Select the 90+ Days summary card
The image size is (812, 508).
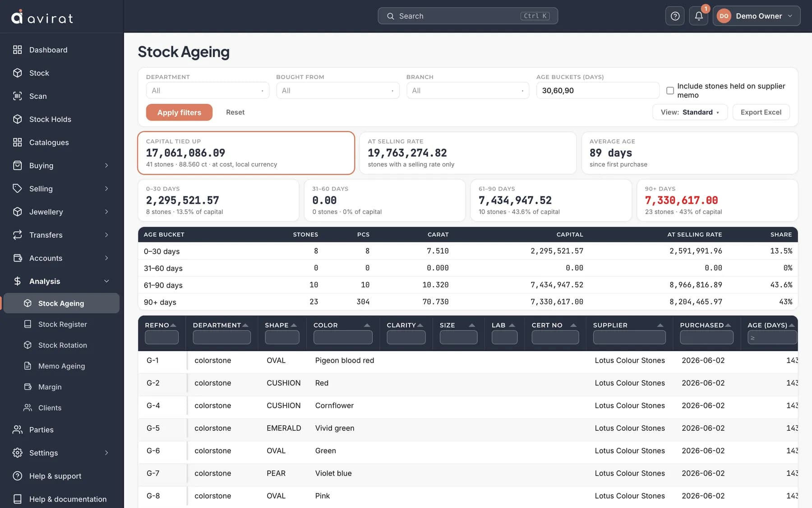tap(717, 200)
